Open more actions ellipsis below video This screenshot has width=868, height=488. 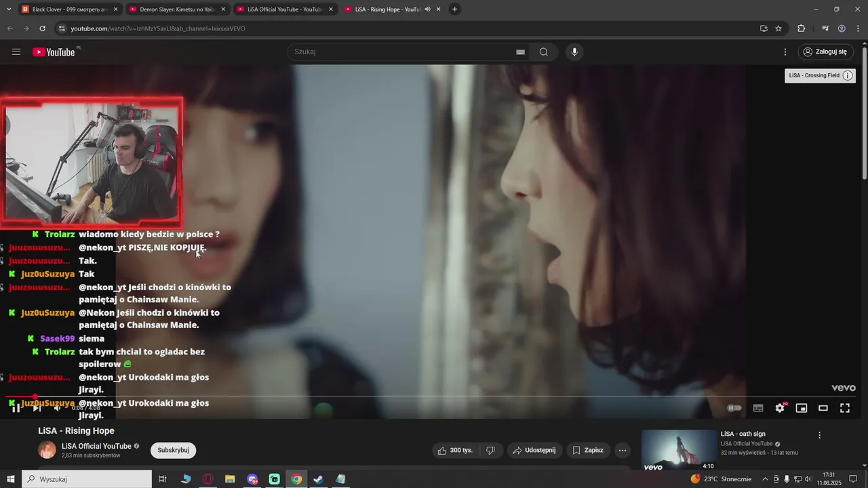point(623,450)
